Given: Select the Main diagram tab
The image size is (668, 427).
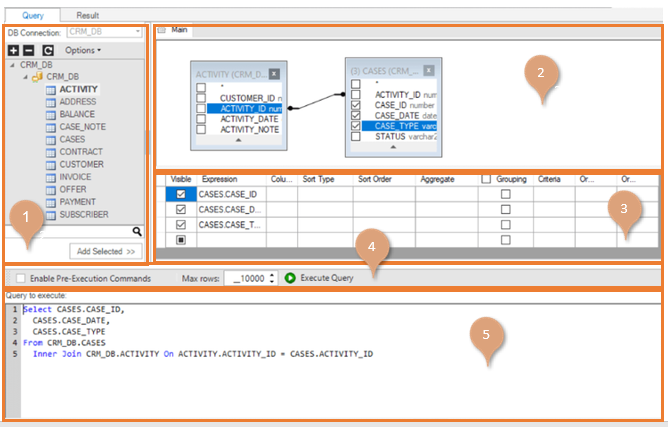Looking at the screenshot, I should (180, 30).
